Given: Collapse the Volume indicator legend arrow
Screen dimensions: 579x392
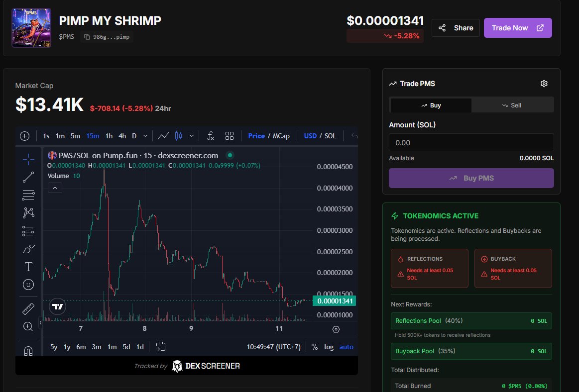Looking at the screenshot, I should 54,188.
